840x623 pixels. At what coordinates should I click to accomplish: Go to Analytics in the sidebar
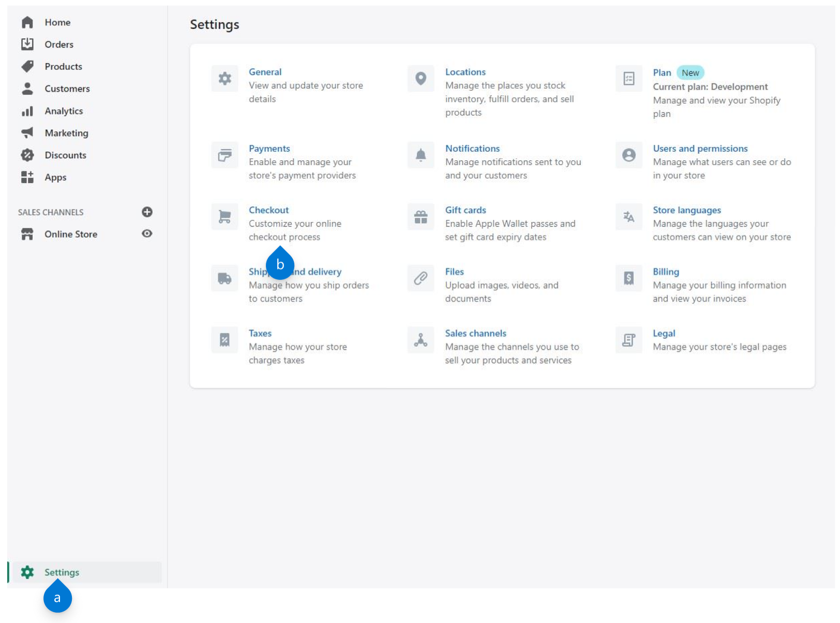pos(64,111)
